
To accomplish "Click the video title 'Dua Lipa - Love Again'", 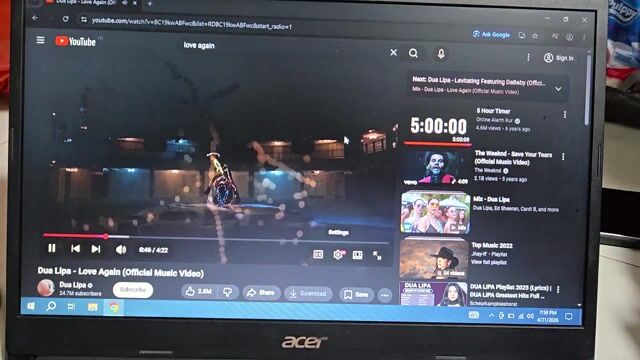I will [120, 272].
